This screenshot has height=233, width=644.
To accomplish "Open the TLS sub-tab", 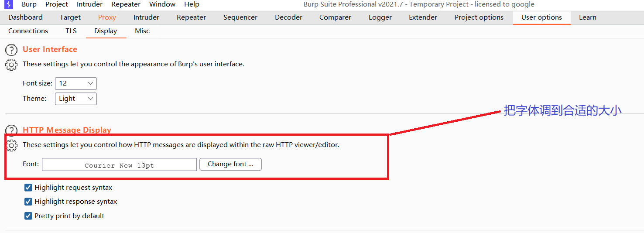I will [x=71, y=31].
